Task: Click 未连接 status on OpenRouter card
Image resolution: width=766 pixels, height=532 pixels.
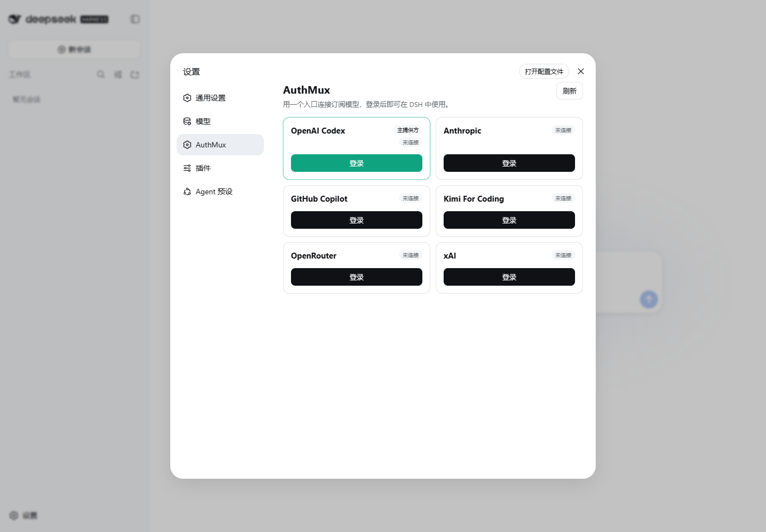Action: (411, 255)
